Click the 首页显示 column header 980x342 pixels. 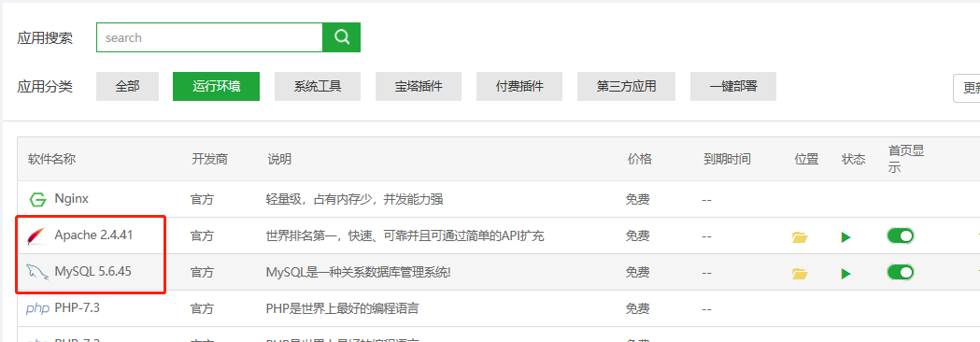point(906,159)
